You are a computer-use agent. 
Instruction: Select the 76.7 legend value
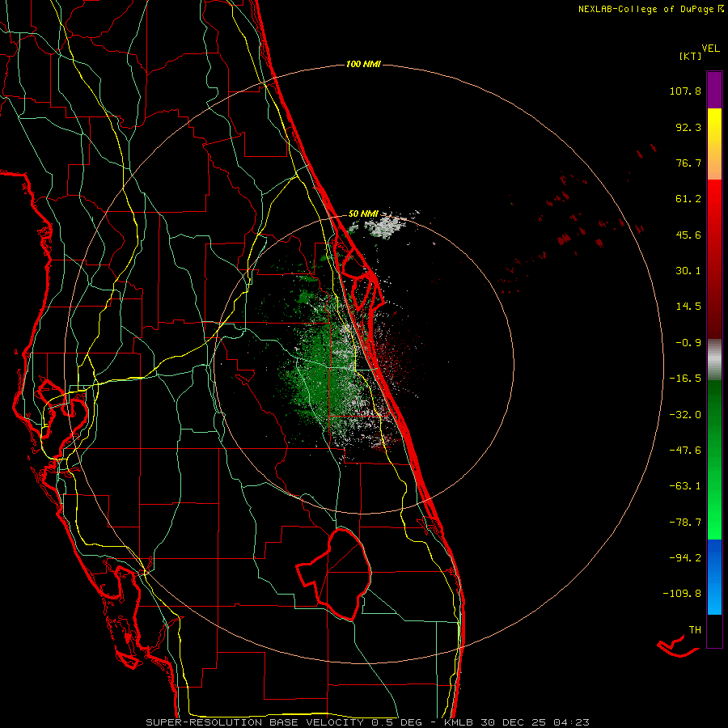click(688, 163)
